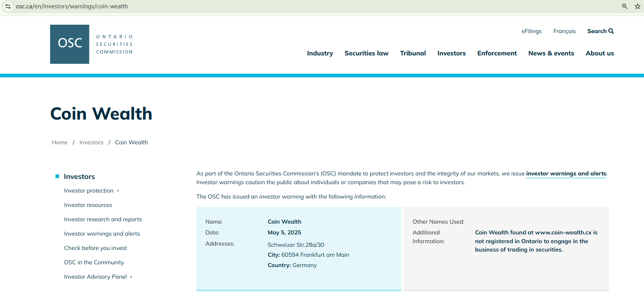Click the Coin Wealth page heading
The image size is (644, 293).
point(101,114)
